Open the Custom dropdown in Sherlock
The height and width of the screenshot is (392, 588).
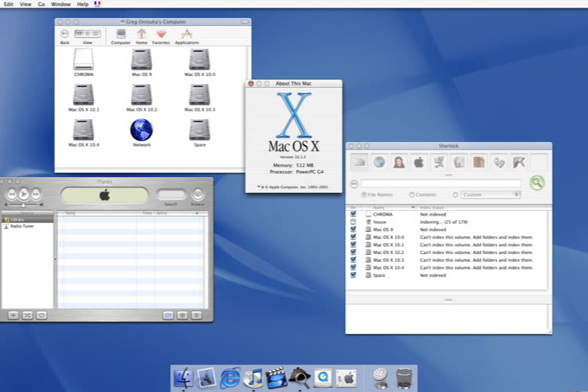point(491,194)
